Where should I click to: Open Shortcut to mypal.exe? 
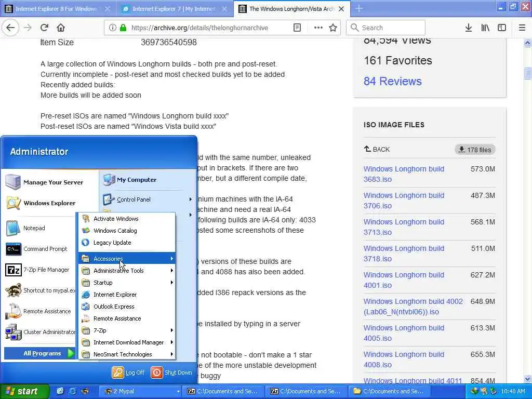[x=41, y=290]
